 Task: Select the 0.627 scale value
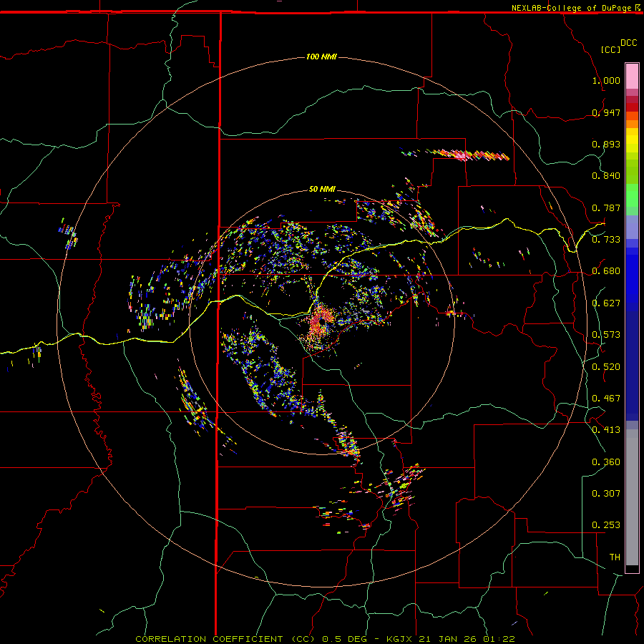606,303
